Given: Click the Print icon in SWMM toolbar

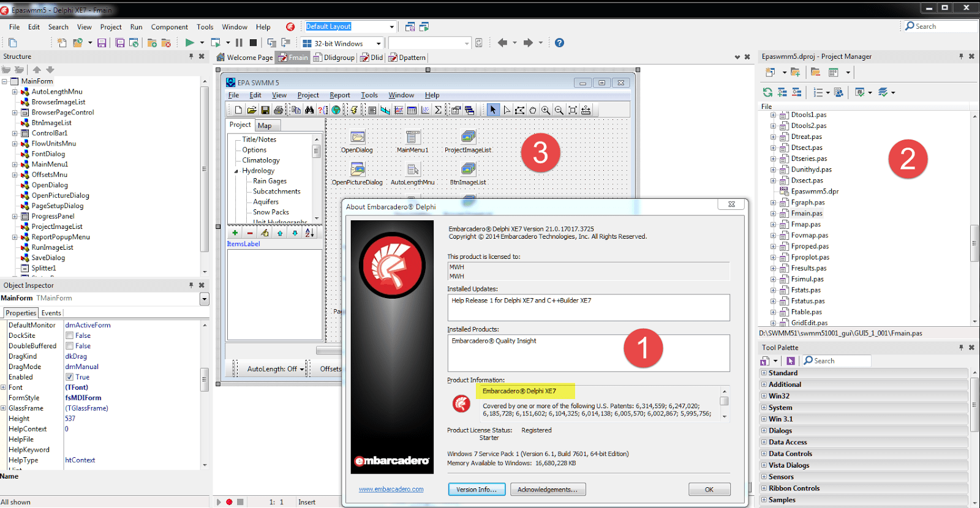Looking at the screenshot, I should click(x=279, y=110).
